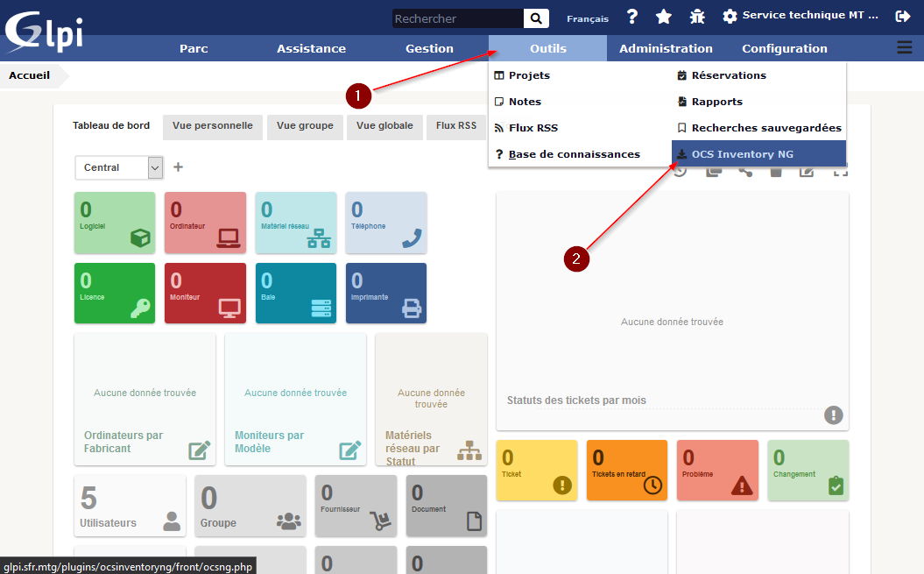This screenshot has height=574, width=924.
Task: Click the magnifier search button
Action: (536, 18)
